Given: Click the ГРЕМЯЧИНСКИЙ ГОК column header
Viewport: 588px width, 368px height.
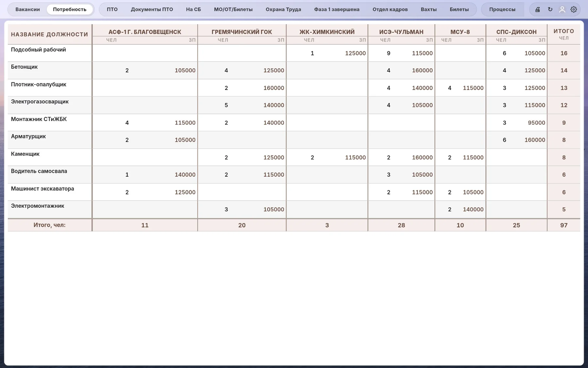Looking at the screenshot, I should (242, 32).
